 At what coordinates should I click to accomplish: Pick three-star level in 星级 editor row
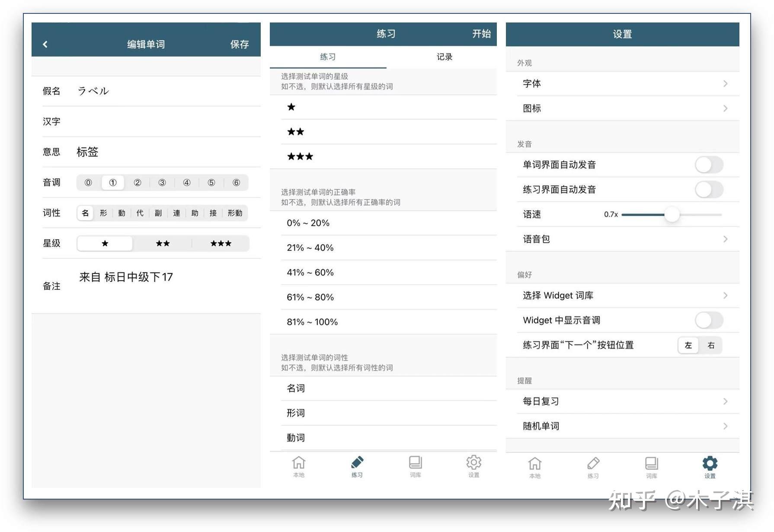pos(221,244)
